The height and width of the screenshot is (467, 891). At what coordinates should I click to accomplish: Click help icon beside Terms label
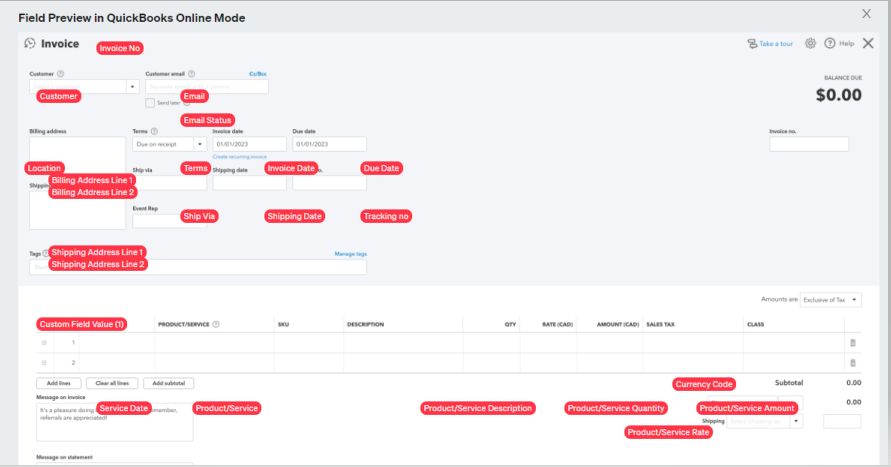tap(154, 131)
